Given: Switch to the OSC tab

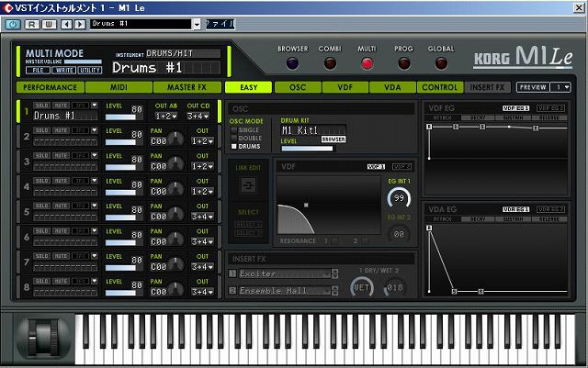Looking at the screenshot, I should [x=298, y=87].
